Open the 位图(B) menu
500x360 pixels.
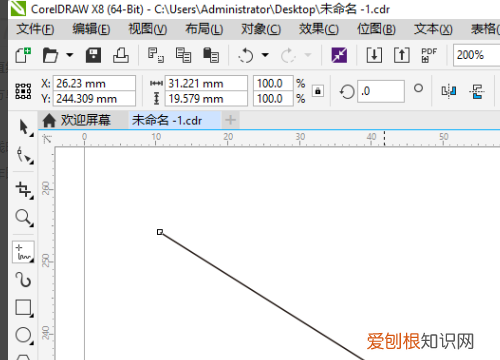point(376,29)
